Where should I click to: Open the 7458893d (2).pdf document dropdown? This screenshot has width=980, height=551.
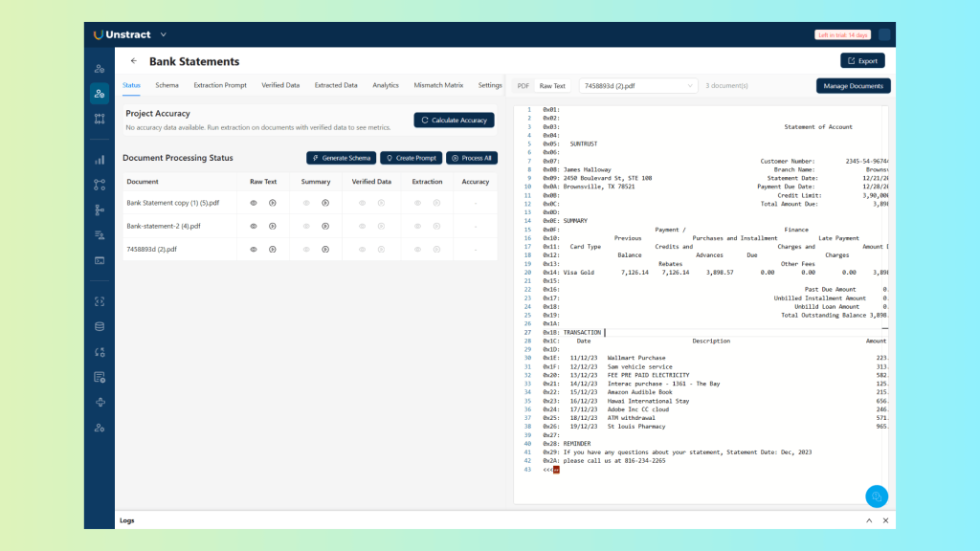tap(638, 86)
